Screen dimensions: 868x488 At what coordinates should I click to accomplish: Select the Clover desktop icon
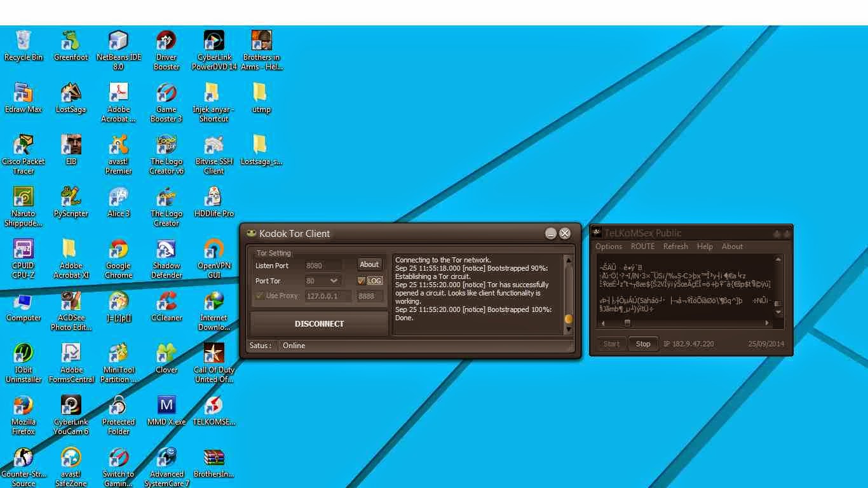point(166,358)
